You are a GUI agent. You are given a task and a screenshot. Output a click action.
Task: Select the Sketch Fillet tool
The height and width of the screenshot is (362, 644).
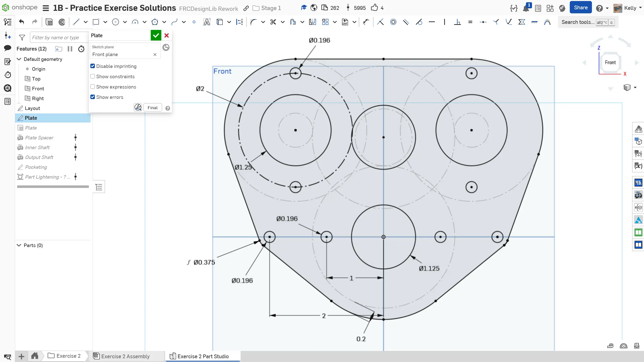click(x=253, y=22)
